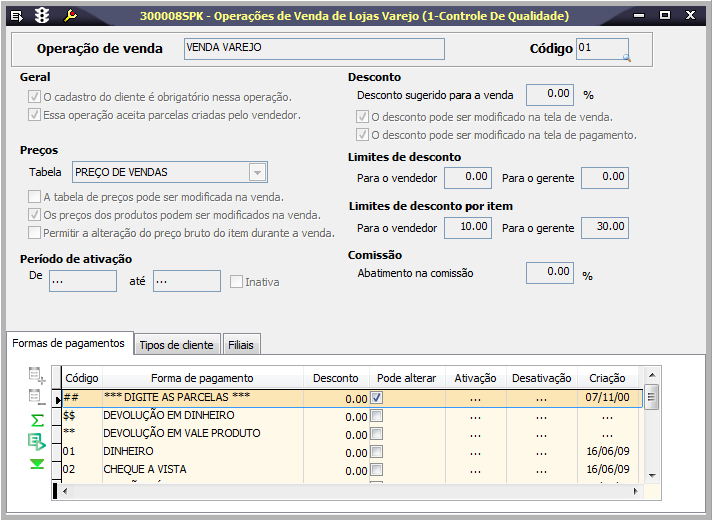Viewport: 712px width, 520px height.
Task: Click the Desconto column header
Action: tap(335, 378)
